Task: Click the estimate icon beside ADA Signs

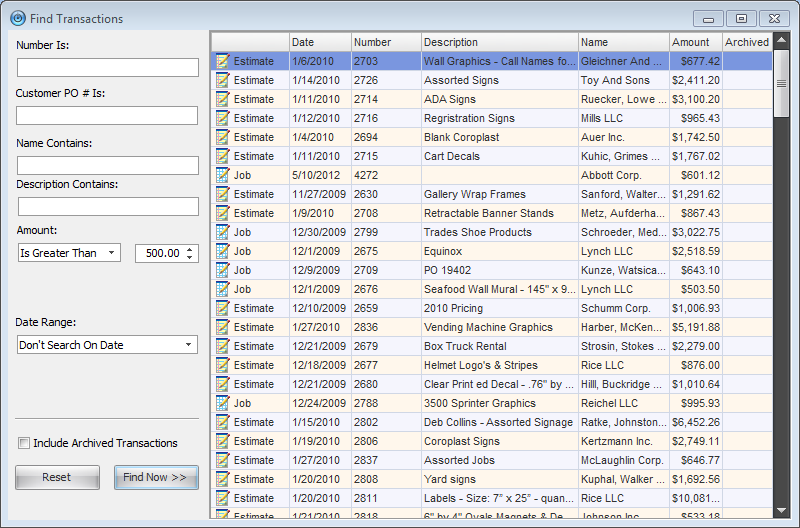Action: pos(222,99)
